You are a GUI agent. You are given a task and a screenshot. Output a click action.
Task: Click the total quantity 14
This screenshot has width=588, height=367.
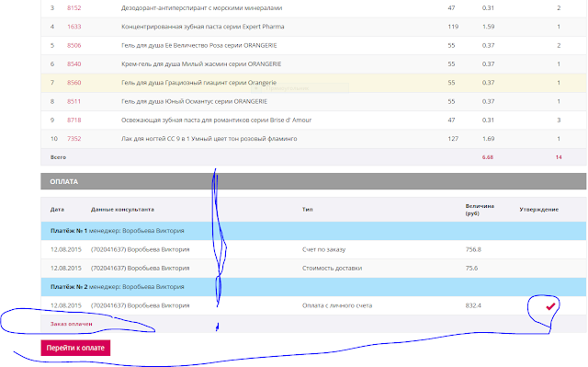[x=559, y=157]
